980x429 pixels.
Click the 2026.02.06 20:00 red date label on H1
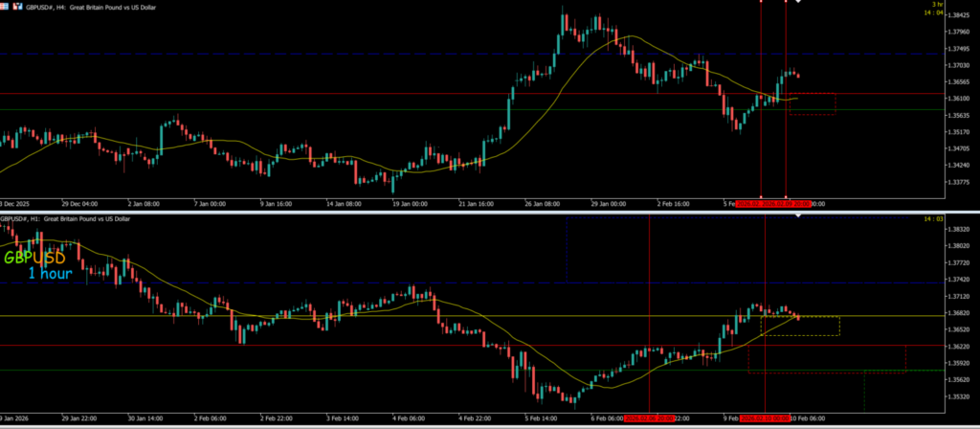[651, 418]
